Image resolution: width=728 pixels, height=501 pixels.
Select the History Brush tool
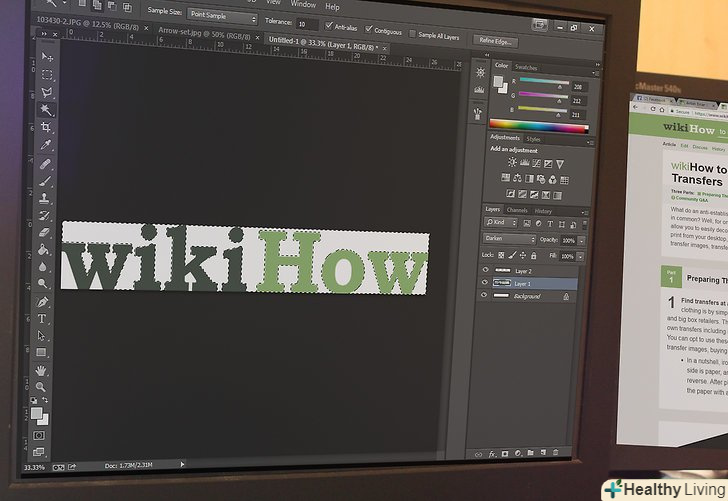44,215
